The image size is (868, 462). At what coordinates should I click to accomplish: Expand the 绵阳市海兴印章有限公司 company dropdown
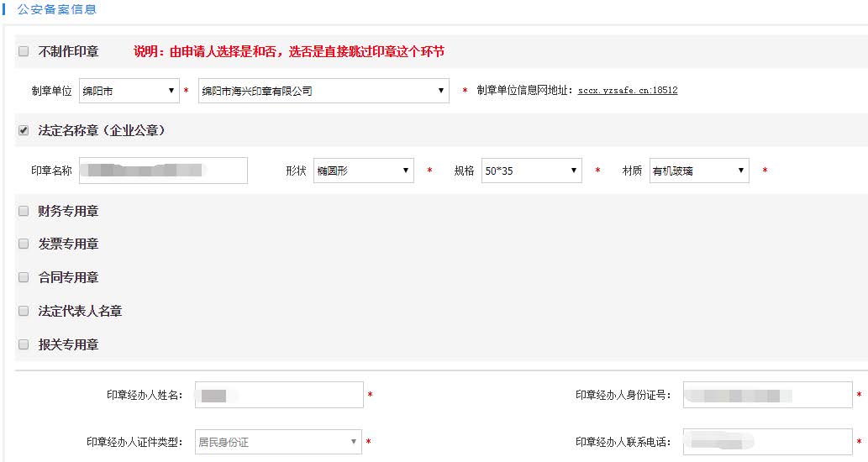[324, 91]
